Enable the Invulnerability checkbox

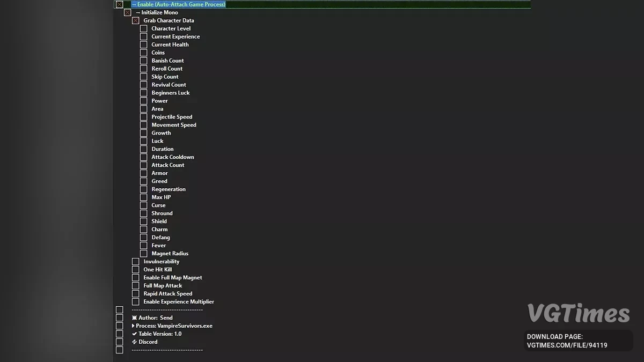136,262
